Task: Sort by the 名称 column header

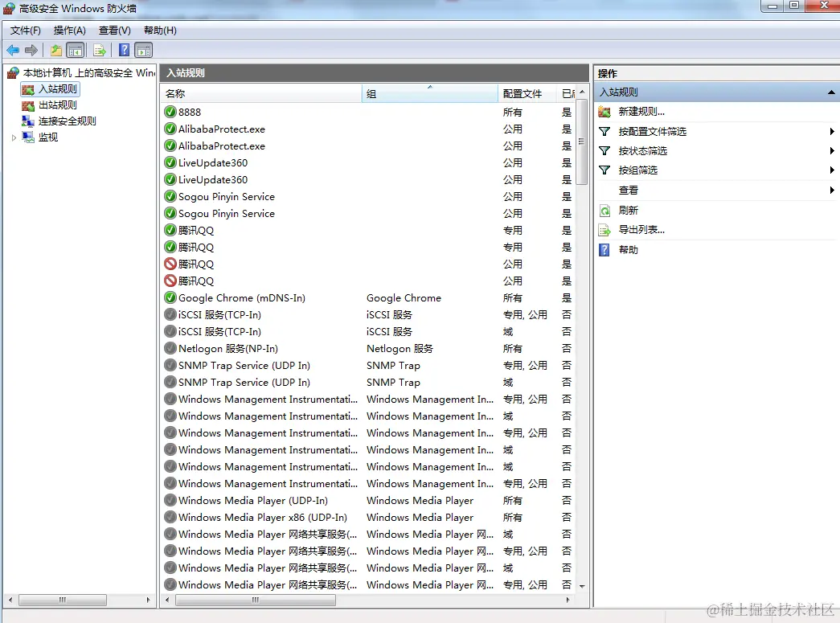Action: point(261,94)
